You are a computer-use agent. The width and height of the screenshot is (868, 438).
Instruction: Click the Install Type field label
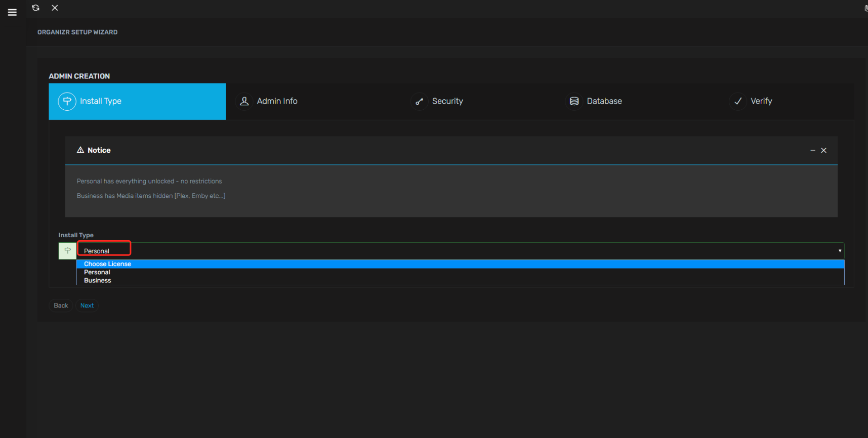pos(76,235)
